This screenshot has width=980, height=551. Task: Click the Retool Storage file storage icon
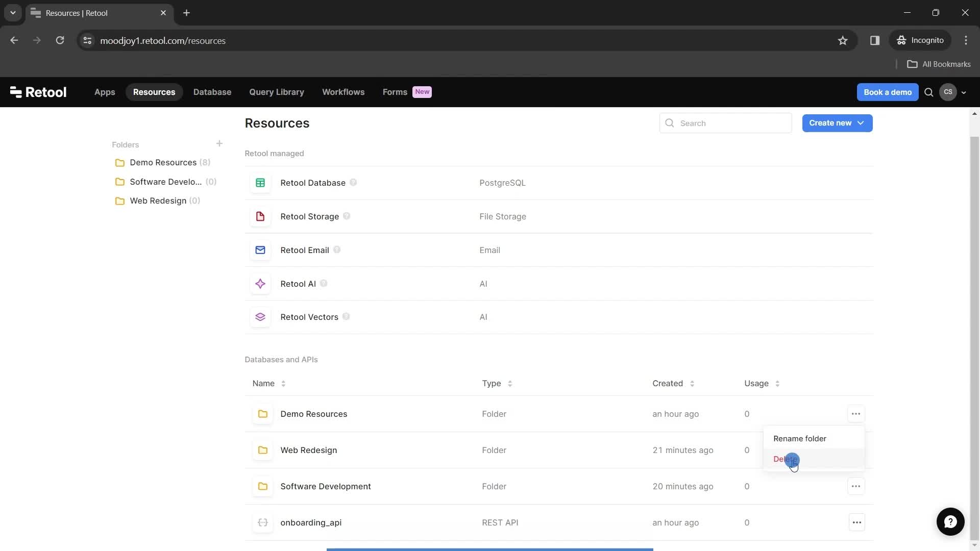(x=260, y=216)
